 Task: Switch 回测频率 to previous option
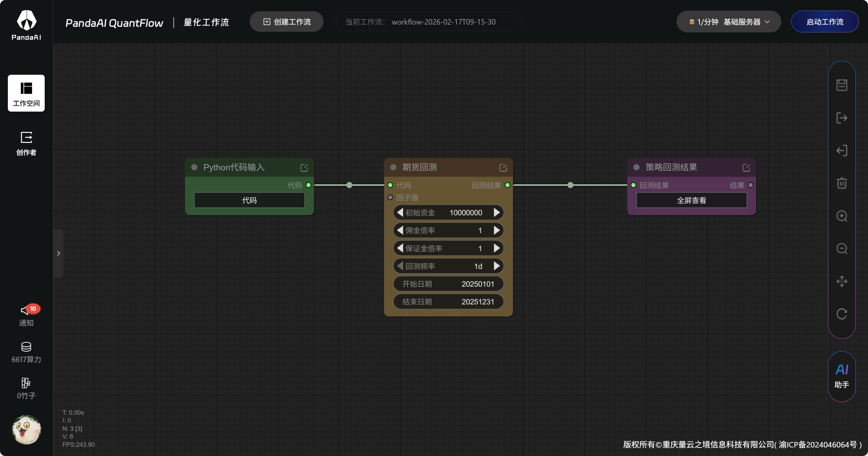pos(400,266)
